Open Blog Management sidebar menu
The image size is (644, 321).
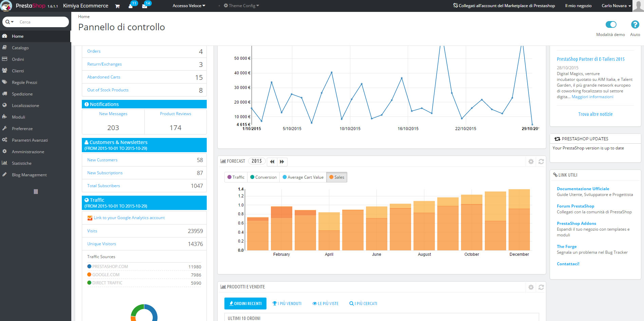point(36,175)
